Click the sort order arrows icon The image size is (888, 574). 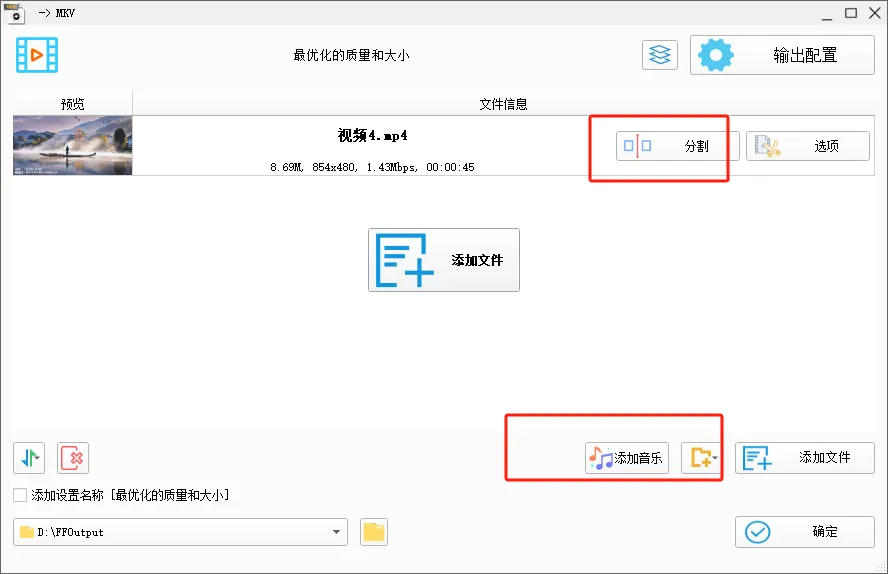(29, 457)
